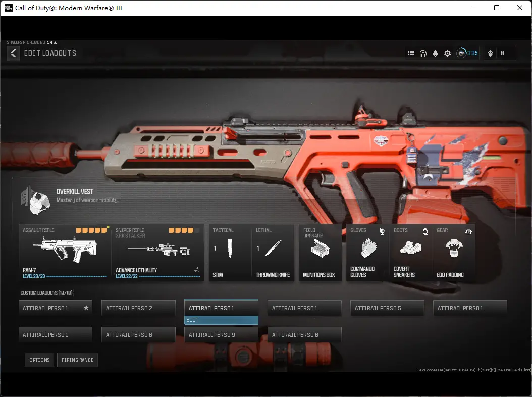Open the settings gear icon
This screenshot has height=397, width=532.
point(448,54)
